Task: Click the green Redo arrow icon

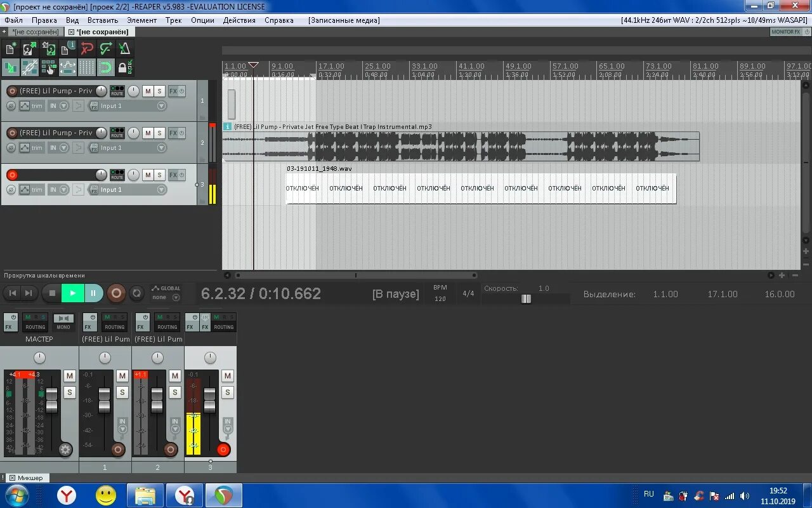Action: click(x=106, y=49)
